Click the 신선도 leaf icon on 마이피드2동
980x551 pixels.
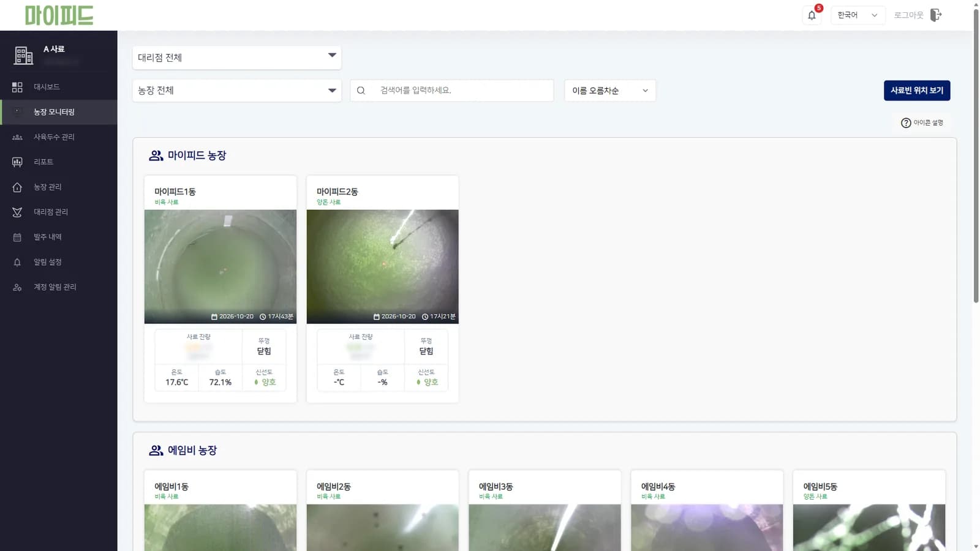coord(418,382)
